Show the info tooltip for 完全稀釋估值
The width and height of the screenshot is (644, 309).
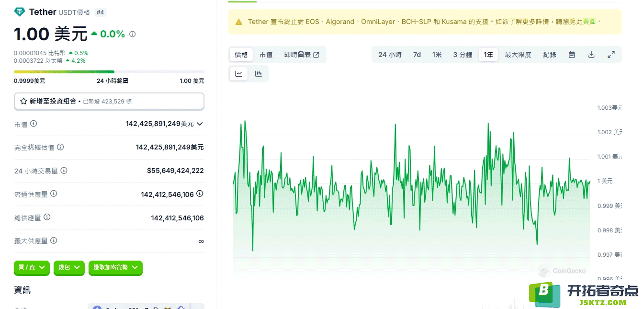tap(60, 147)
